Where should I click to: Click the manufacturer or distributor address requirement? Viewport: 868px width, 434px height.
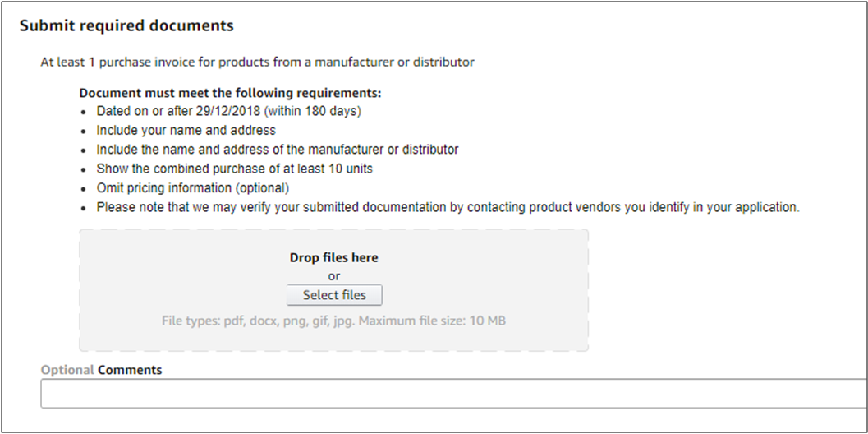(277, 150)
